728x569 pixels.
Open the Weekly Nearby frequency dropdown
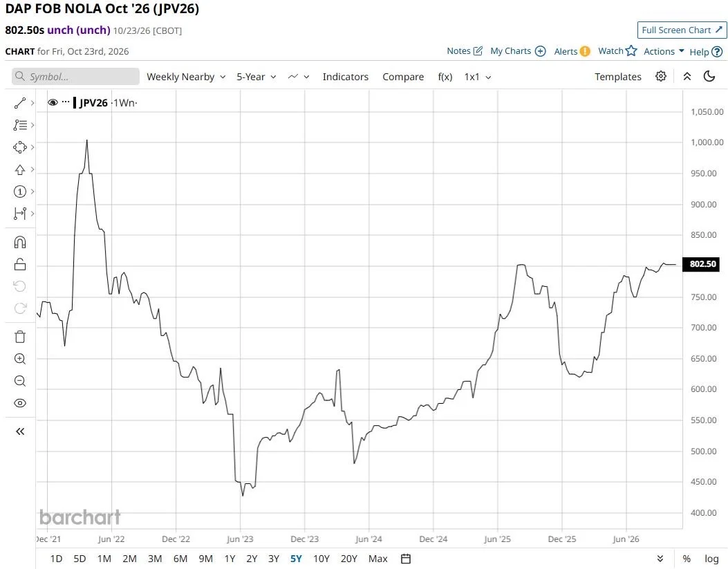tap(186, 77)
